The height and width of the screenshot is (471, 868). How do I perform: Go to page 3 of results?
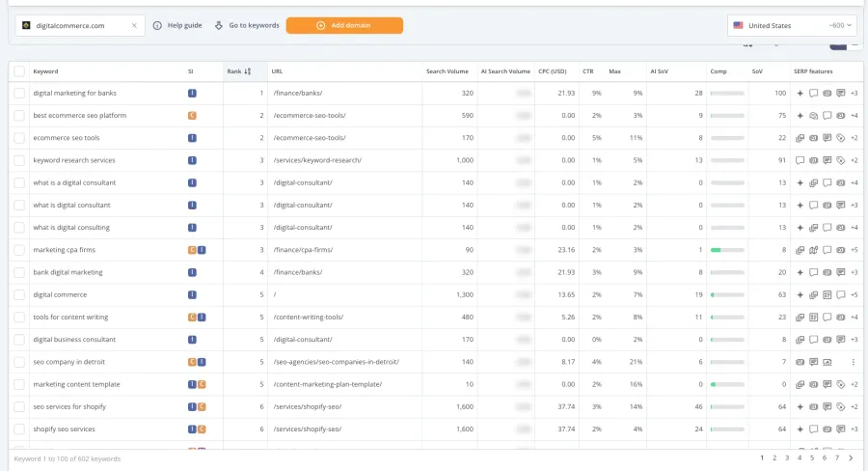coord(787,457)
